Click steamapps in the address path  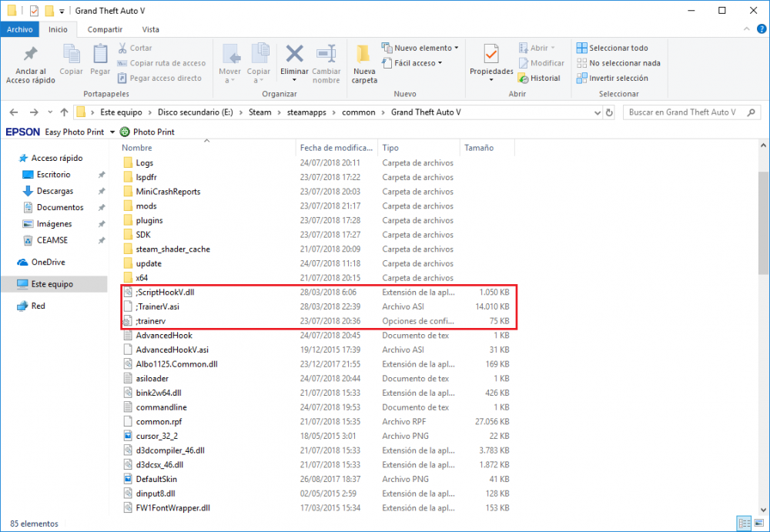pos(306,112)
